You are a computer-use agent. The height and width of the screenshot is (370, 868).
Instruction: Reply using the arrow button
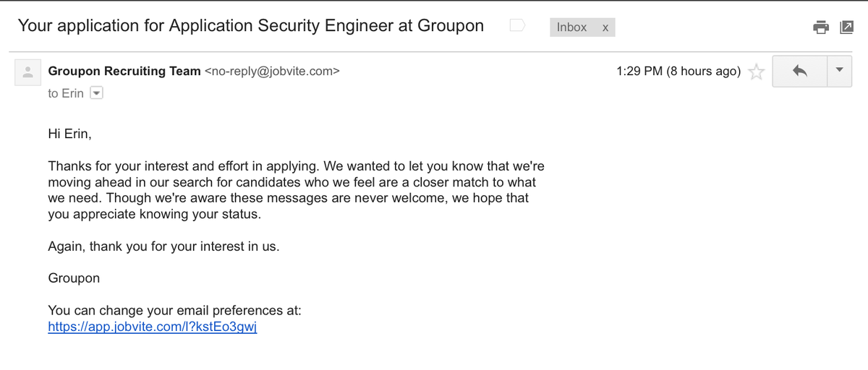(x=799, y=71)
